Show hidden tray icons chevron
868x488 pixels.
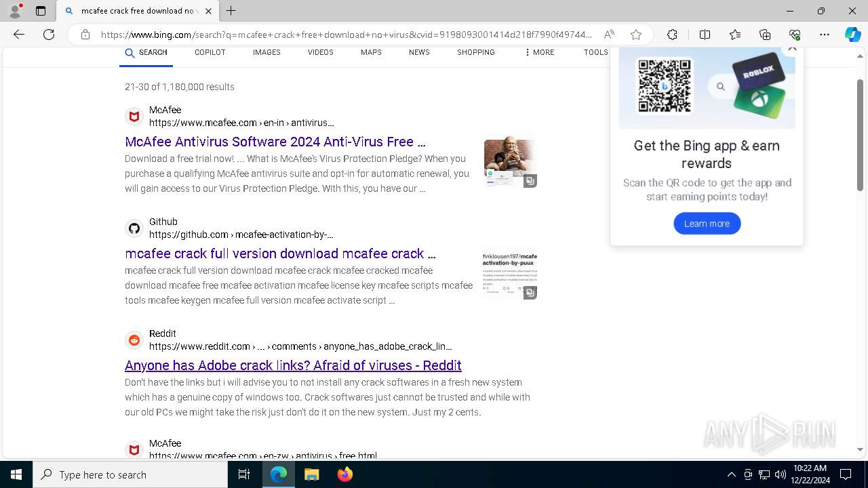tap(731, 474)
